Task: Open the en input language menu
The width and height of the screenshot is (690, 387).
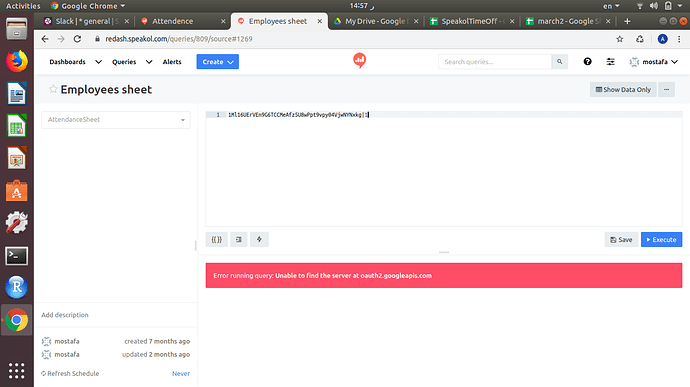Action: pos(611,6)
